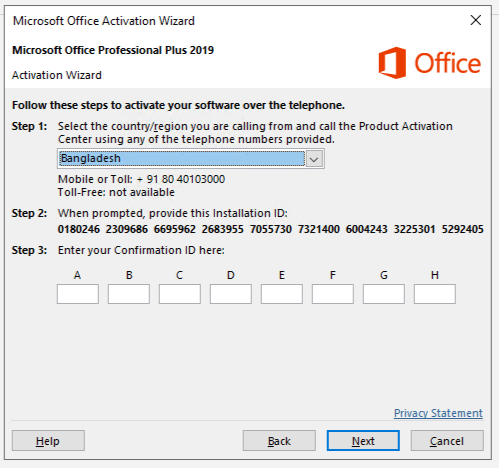Close the Activation Wizard window

click(x=476, y=20)
